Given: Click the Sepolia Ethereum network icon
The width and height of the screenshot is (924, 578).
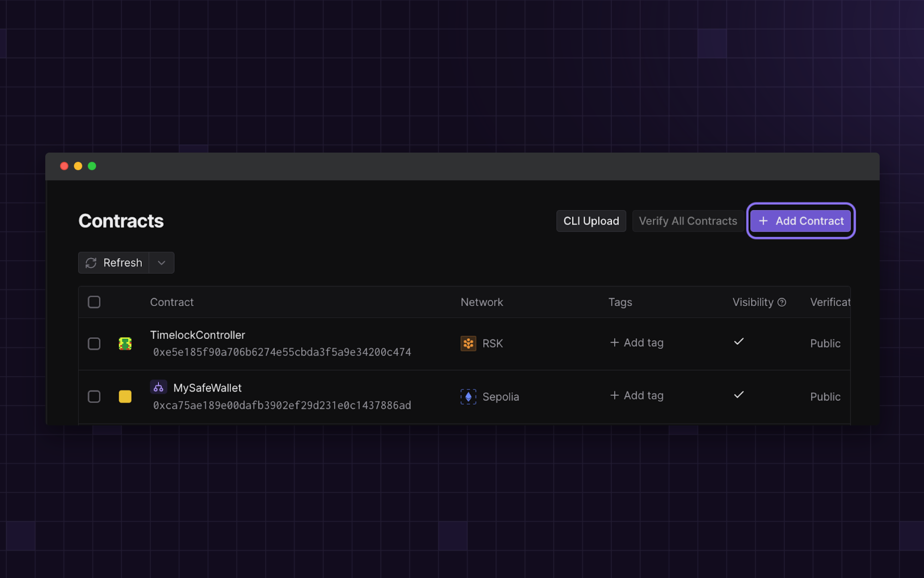Looking at the screenshot, I should 468,397.
